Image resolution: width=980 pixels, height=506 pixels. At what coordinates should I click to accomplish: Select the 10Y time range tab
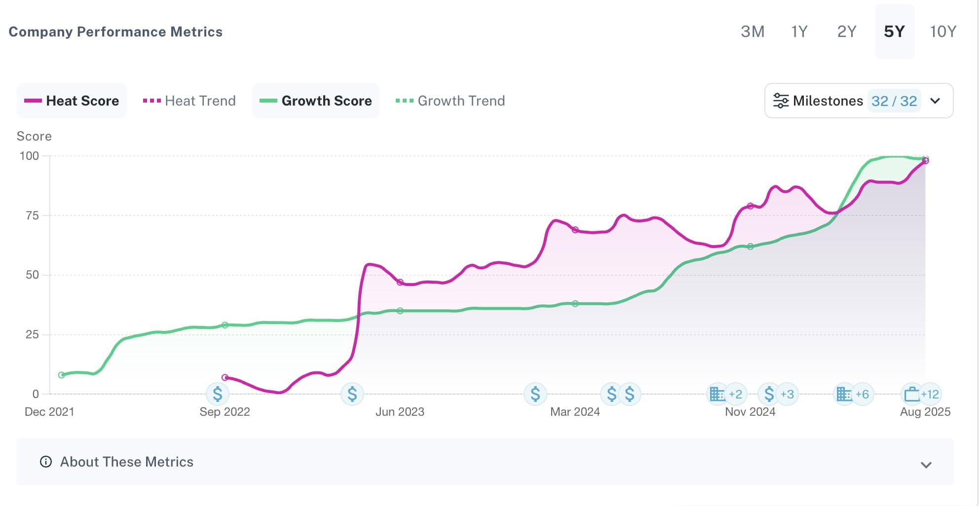[943, 32]
